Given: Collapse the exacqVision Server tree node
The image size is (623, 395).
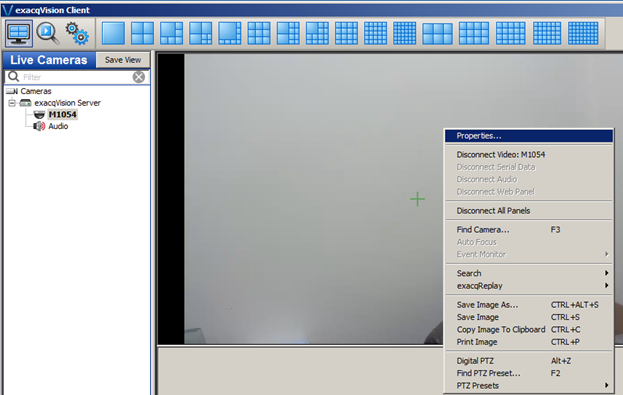Looking at the screenshot, I should click(x=12, y=103).
